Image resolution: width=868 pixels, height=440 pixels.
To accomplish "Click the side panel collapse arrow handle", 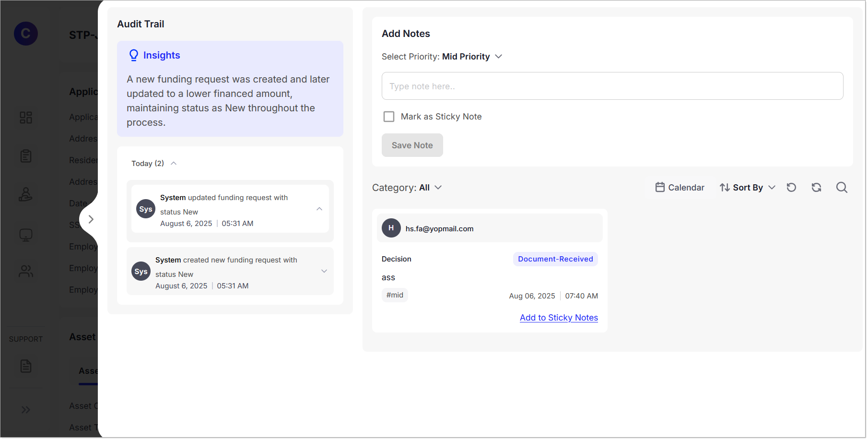I will tap(91, 219).
